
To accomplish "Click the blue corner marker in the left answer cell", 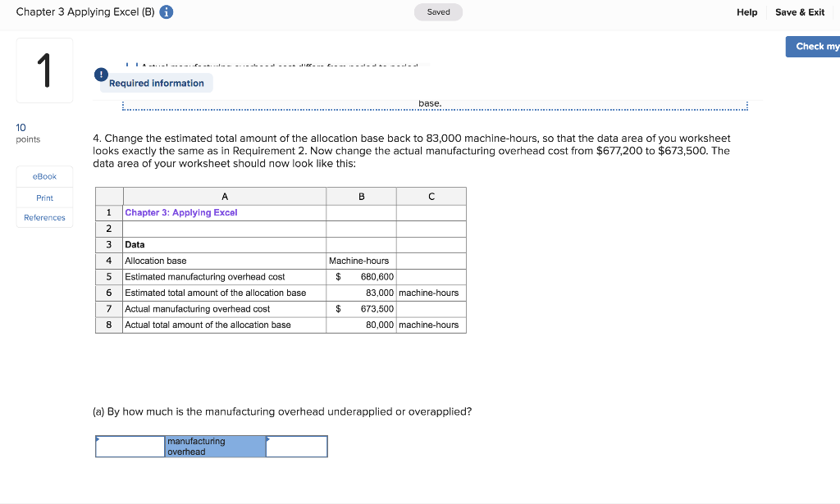I will [100, 439].
